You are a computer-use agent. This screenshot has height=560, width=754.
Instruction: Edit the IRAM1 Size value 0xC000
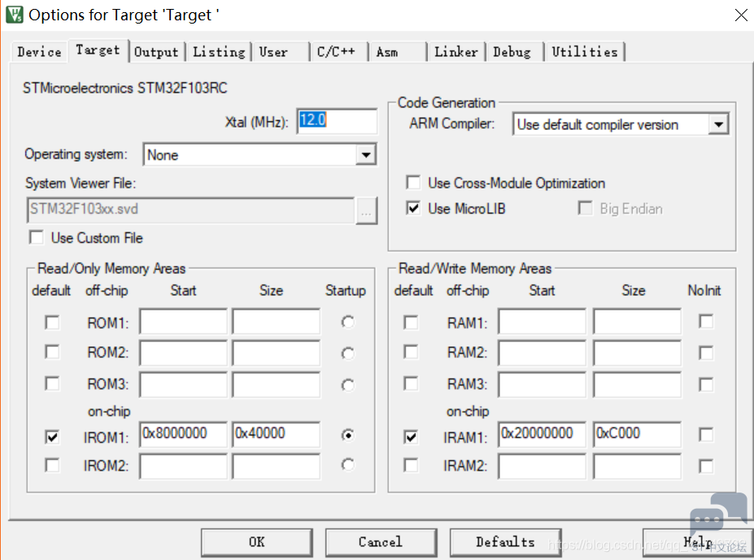(637, 435)
